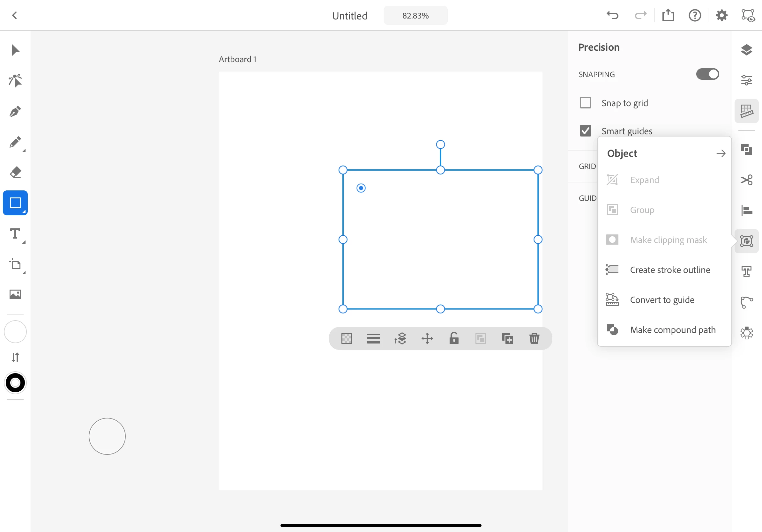Select the Type tool
Viewport: 762px width, 532px height.
[x=15, y=234]
